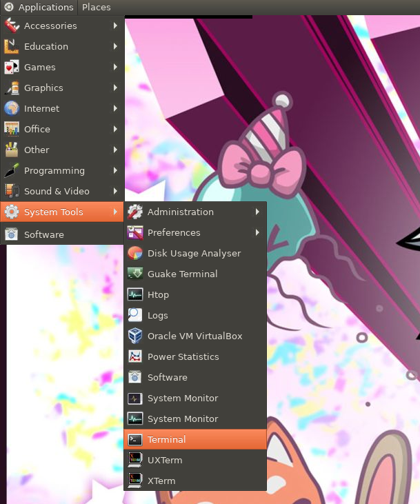Open Power Statistics label
Screen dimensions: 420x504
coord(183,356)
